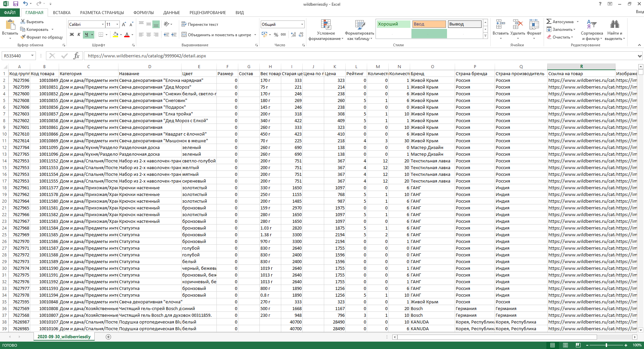The height and width of the screenshot is (349, 644).
Task: Click AutoSum (Автосумма) button
Action: click(x=560, y=21)
